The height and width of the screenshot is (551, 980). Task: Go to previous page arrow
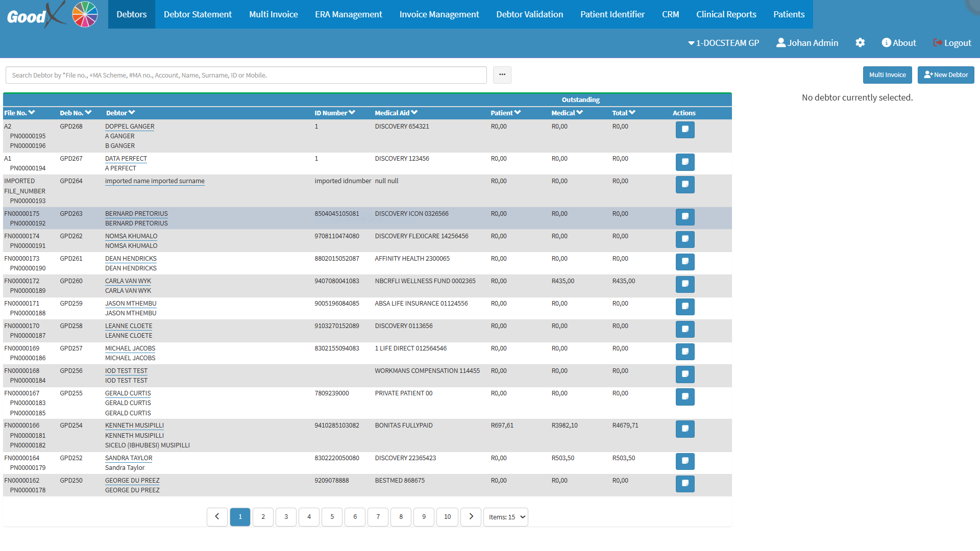217,517
